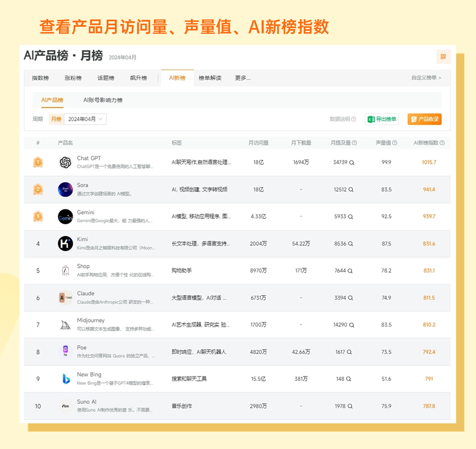Click the help icon beside 声量值 header
Image resolution: width=476 pixels, height=449 pixels.
(x=395, y=143)
